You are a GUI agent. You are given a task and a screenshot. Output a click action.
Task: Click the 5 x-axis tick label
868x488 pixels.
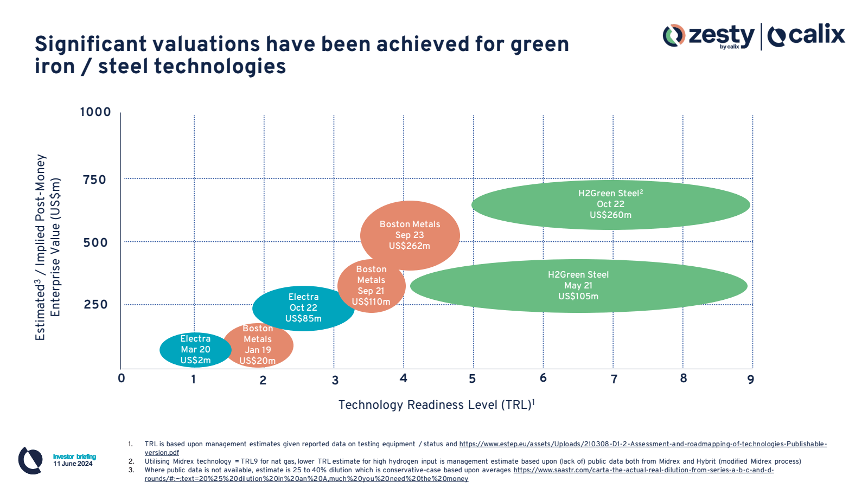[x=473, y=379]
